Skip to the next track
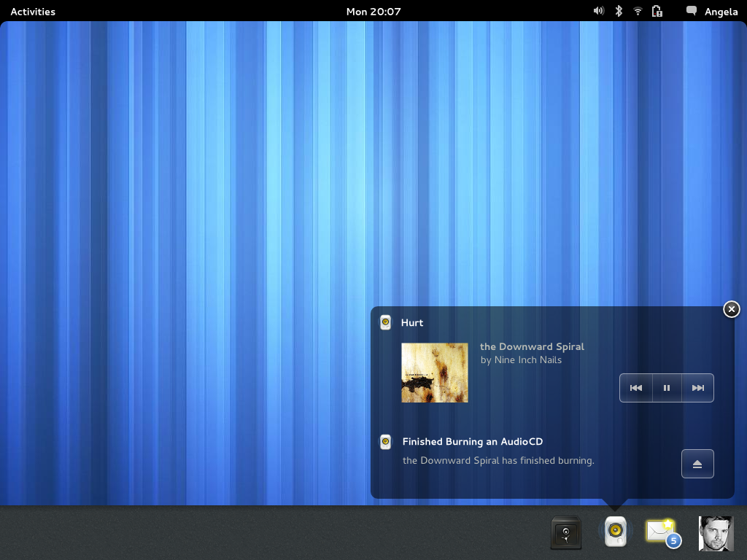 point(697,387)
